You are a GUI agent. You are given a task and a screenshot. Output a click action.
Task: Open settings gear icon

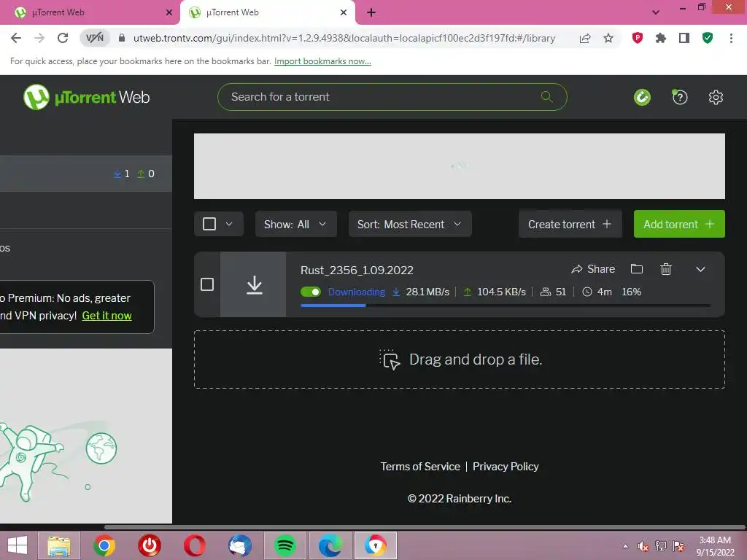coord(716,97)
